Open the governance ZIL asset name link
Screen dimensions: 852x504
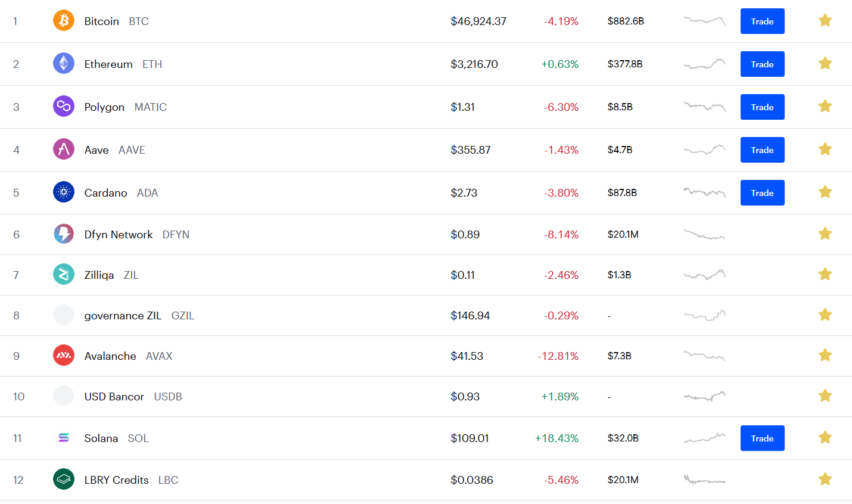coord(123,316)
